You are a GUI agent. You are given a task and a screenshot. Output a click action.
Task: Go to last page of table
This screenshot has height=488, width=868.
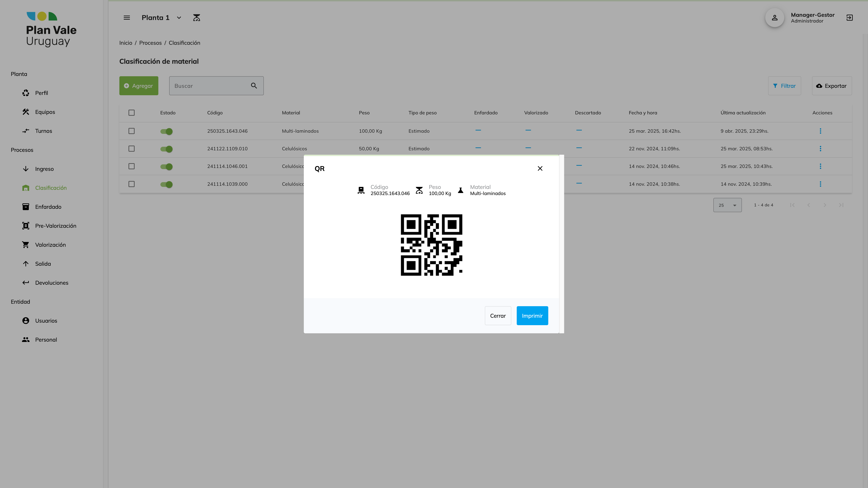click(841, 205)
